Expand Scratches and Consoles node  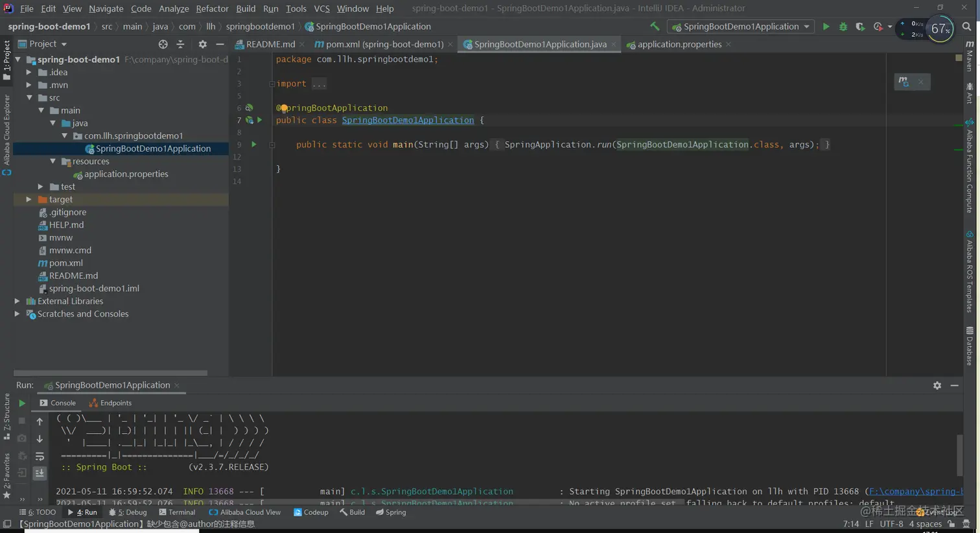17,314
